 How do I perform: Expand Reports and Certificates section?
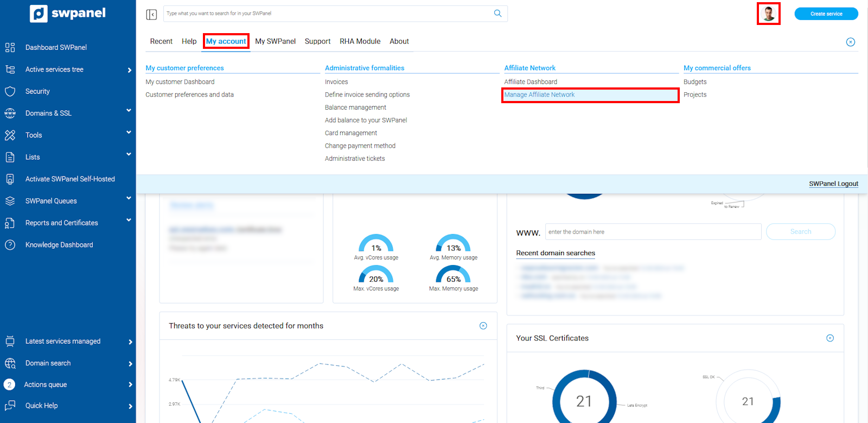coord(129,220)
